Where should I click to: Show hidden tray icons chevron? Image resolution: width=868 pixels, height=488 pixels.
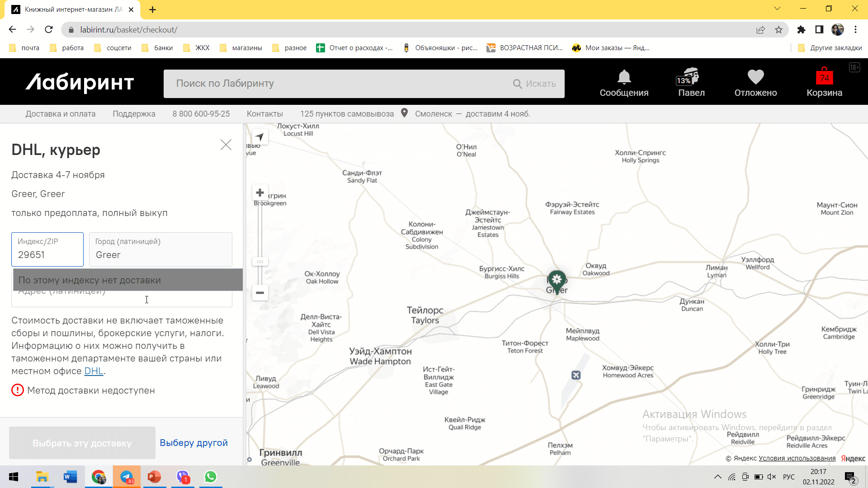pyautogui.click(x=717, y=477)
